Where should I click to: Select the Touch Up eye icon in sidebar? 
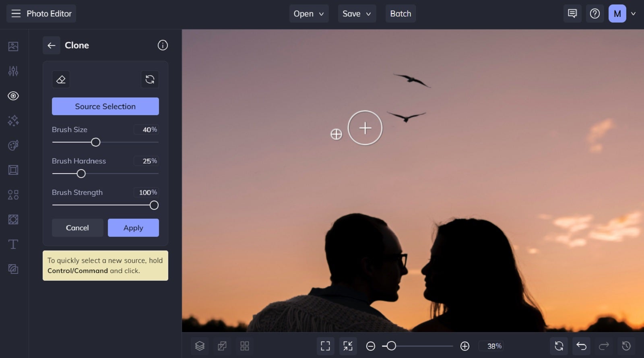[x=13, y=96]
